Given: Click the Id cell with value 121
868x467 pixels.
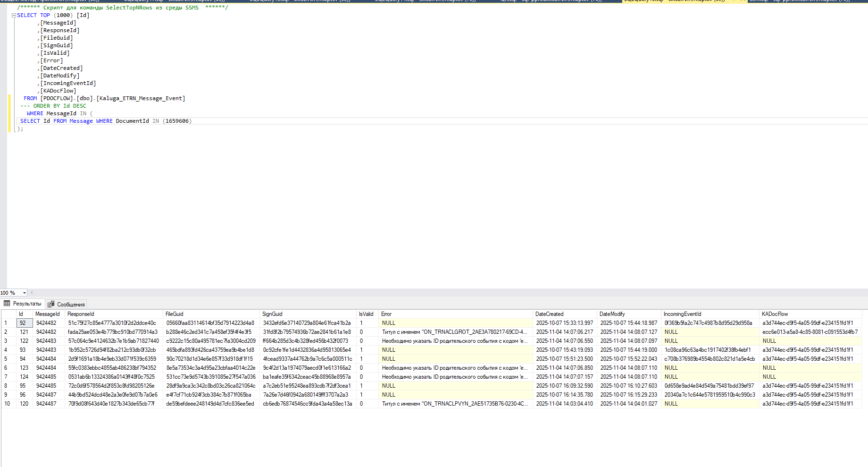Looking at the screenshot, I should tap(24, 332).
